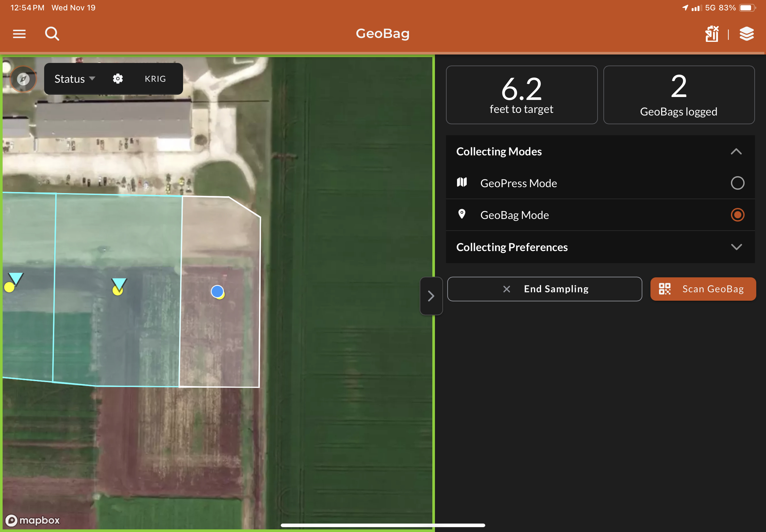Collapse the side panel with the arrow tab
The height and width of the screenshot is (532, 766).
(431, 296)
